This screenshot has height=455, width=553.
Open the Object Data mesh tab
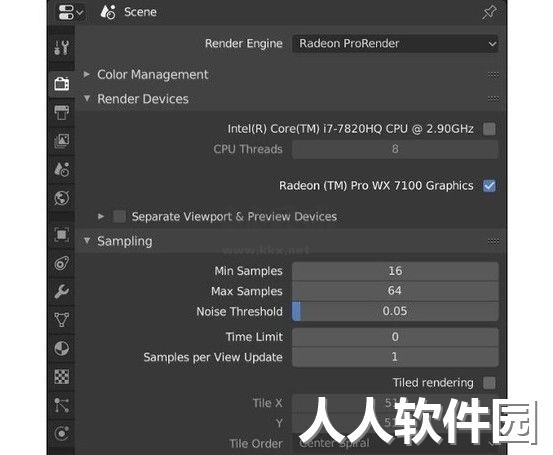[62, 320]
